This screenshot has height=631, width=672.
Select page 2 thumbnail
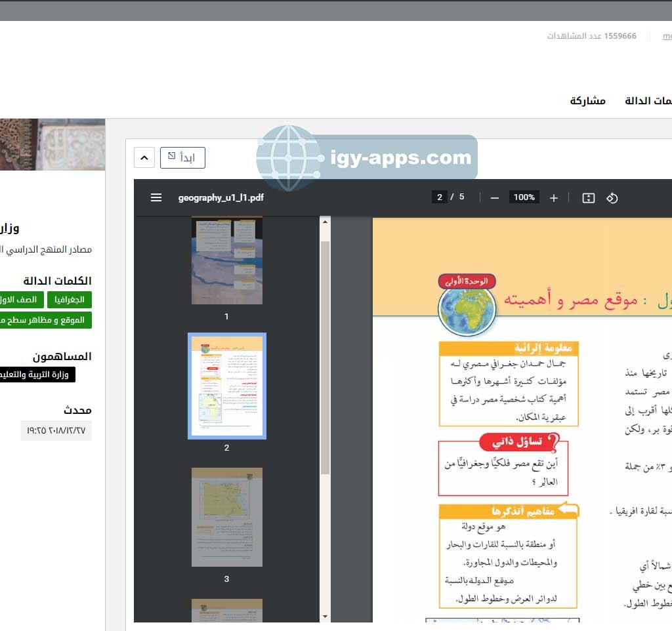[x=227, y=386]
